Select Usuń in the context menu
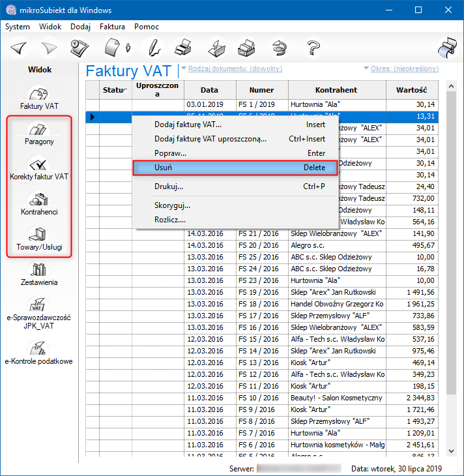Image resolution: width=464 pixels, height=476 pixels. pos(235,168)
